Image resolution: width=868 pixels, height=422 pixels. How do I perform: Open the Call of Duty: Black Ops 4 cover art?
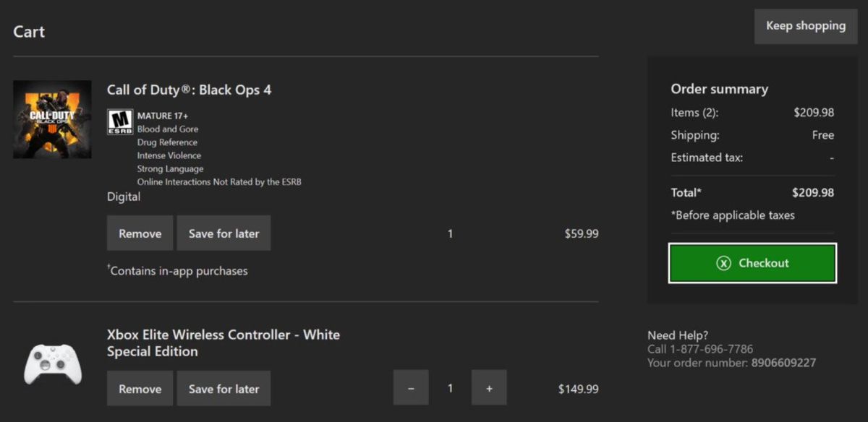point(52,119)
